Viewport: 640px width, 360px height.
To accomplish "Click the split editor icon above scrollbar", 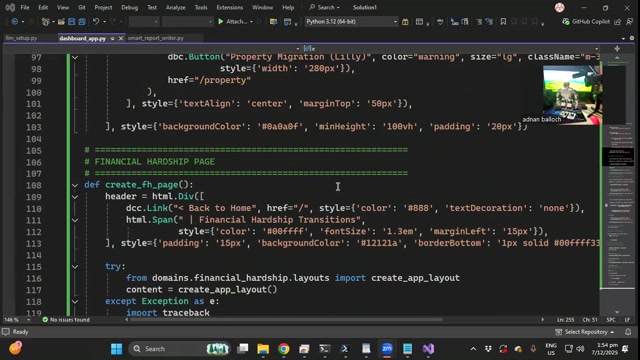I will click(x=617, y=49).
